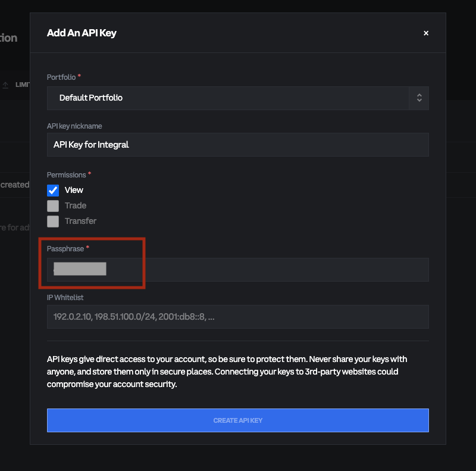
Task: Click the View permission label text
Action: (74, 190)
